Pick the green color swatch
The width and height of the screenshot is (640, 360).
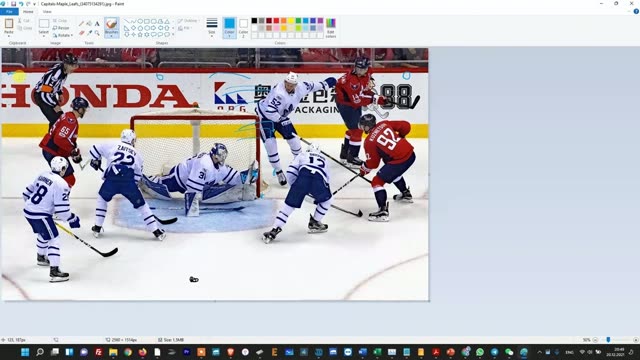click(x=298, y=21)
